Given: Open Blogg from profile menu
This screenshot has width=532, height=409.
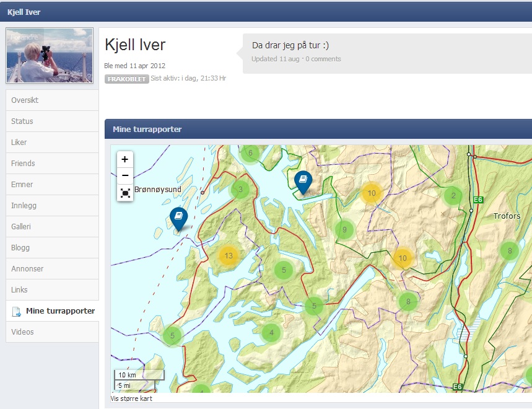Looking at the screenshot, I should click(52, 248).
